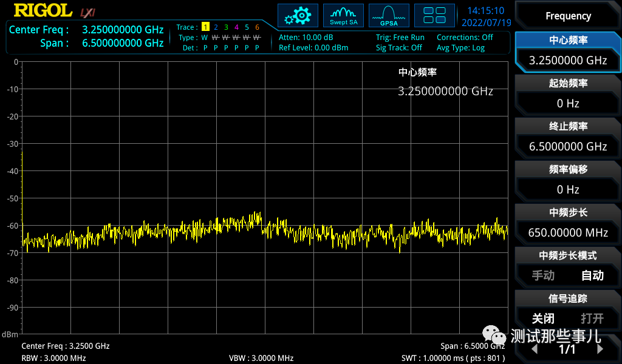The image size is (622, 364).
Task: Open the system settings gear icon
Action: point(298,15)
